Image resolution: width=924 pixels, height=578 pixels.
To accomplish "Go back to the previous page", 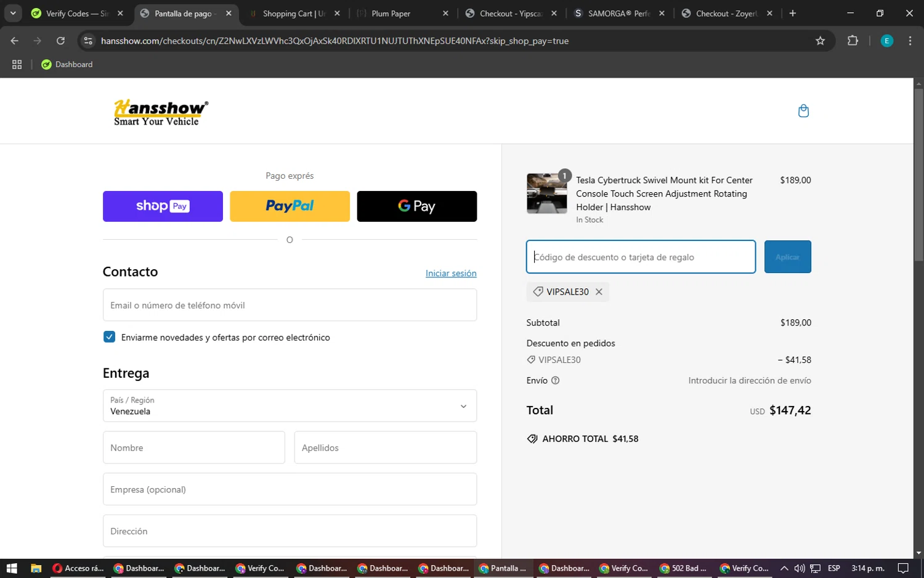I will (15, 41).
